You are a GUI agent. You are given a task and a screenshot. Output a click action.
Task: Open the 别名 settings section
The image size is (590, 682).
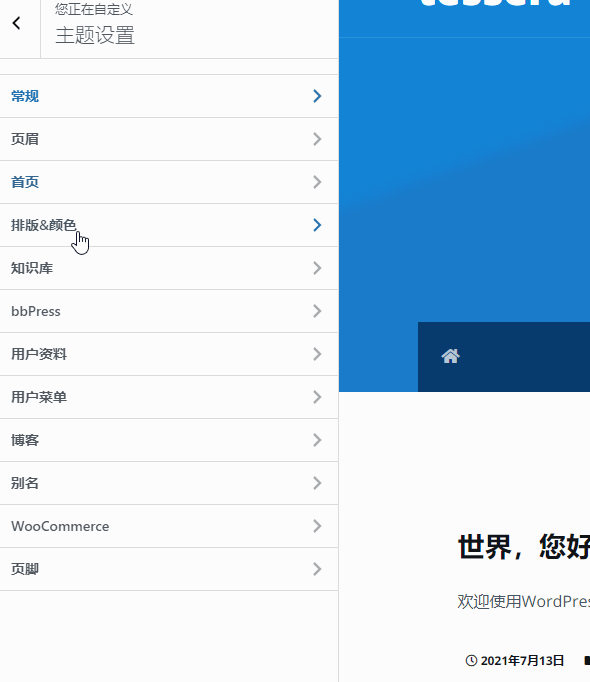pyautogui.click(x=169, y=483)
